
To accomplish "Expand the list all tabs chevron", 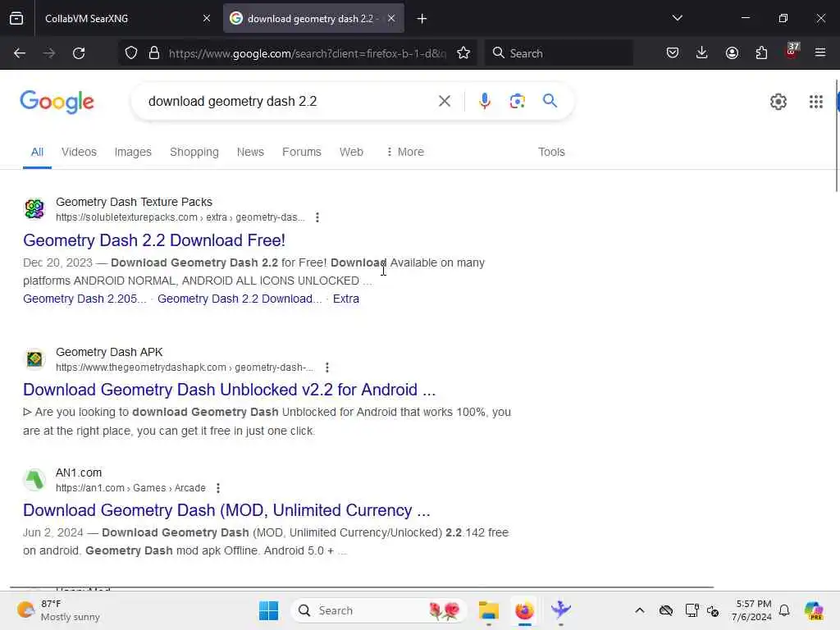I will point(677,18).
